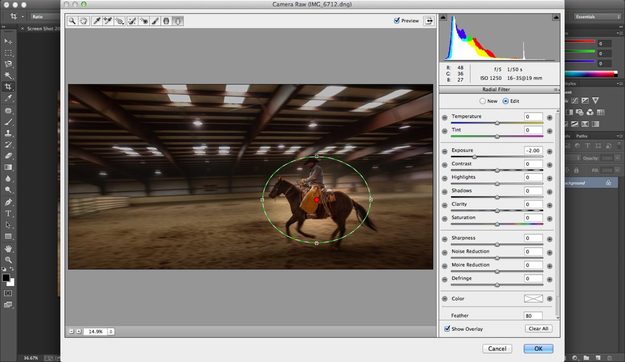Click the Saturation slider track
The height and width of the screenshot is (362, 625).
coord(497,224)
